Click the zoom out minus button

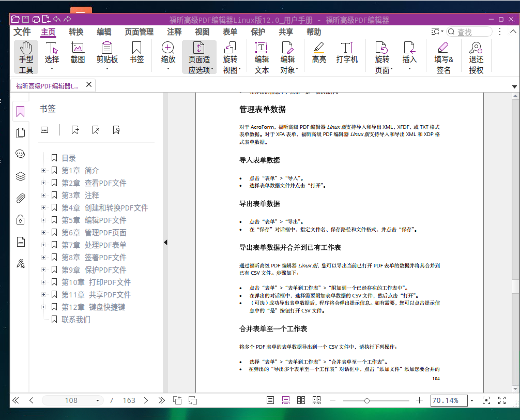click(333, 400)
